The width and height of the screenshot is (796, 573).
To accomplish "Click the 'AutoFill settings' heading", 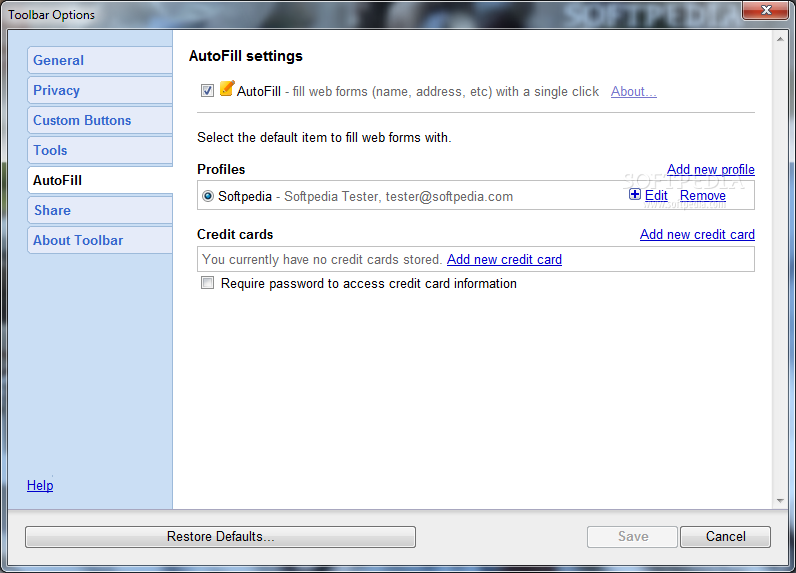I will [246, 56].
